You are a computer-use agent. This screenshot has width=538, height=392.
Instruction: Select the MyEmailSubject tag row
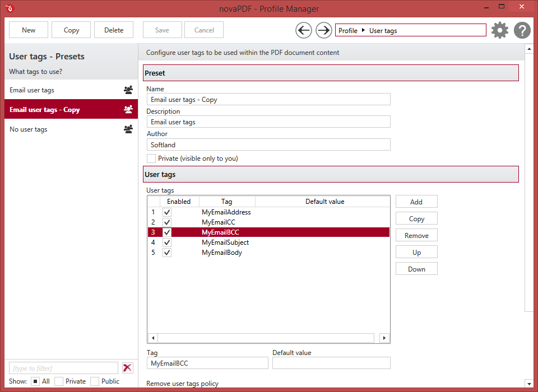pyautogui.click(x=268, y=242)
